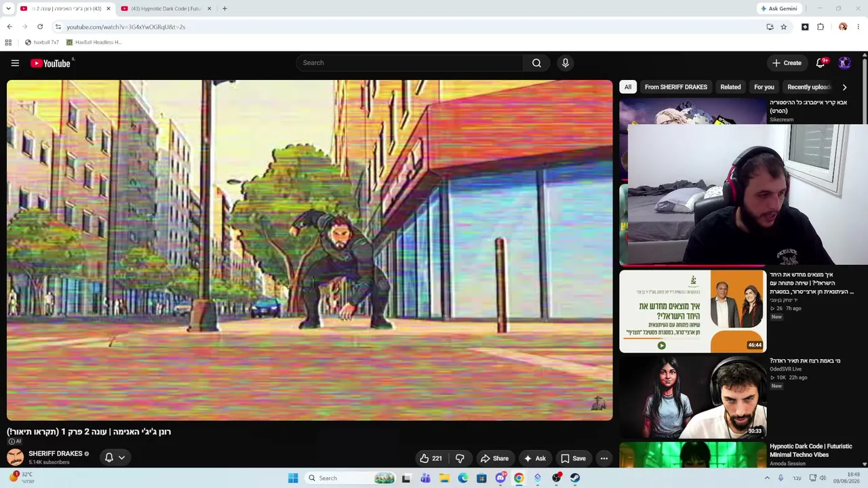Focus the YouTube search field
This screenshot has height=488, width=868.
click(409, 63)
